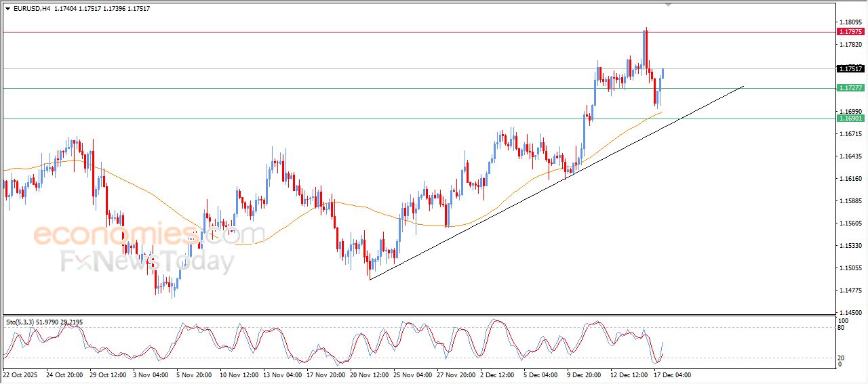The width and height of the screenshot is (868, 384).
Task: Select the green 1.17277 price label
Action: 850,88
